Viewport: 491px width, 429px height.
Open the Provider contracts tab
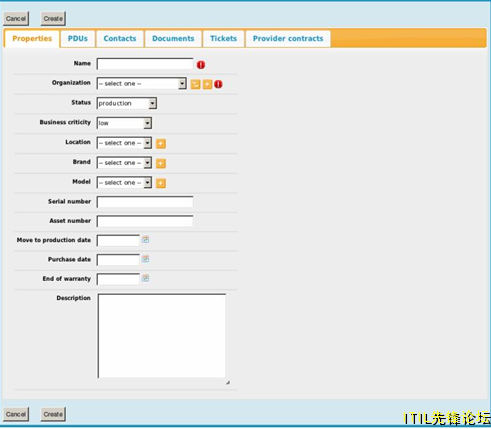point(288,39)
